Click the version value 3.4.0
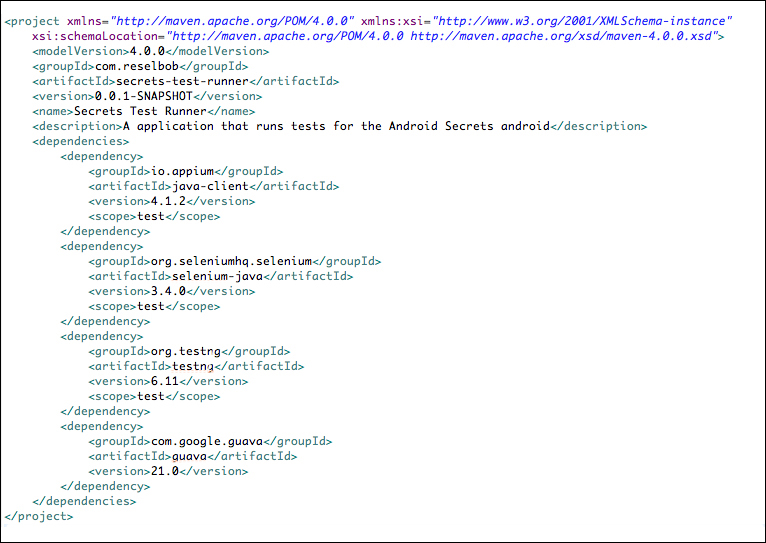 pyautogui.click(x=169, y=291)
